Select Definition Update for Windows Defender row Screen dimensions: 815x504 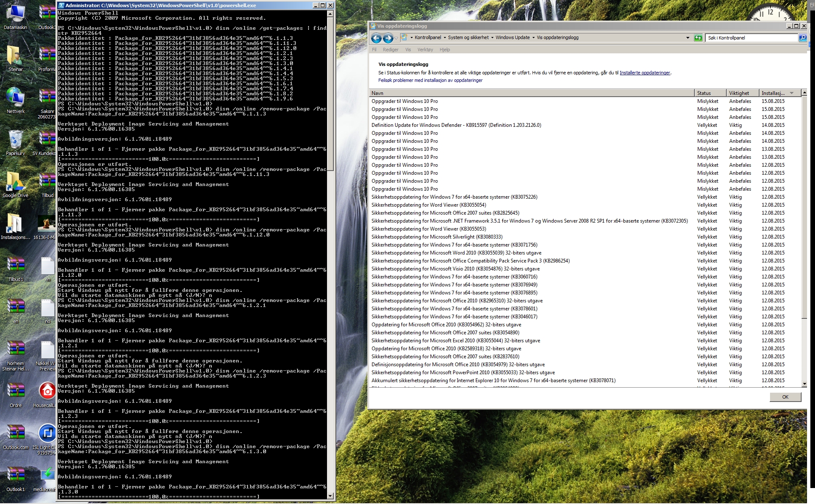[x=584, y=125]
